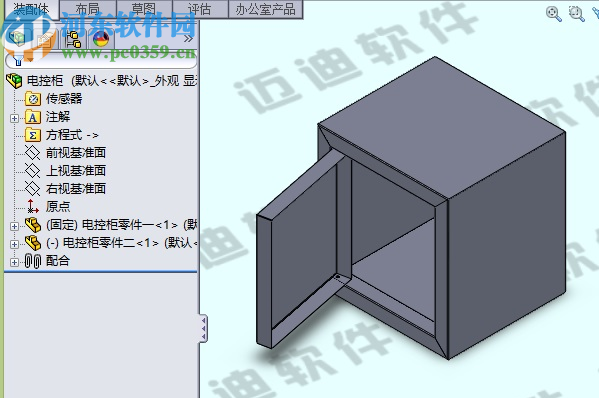Viewport: 601px width, 398px height.
Task: Click the Zoom to Fit icon
Action: (x=553, y=14)
